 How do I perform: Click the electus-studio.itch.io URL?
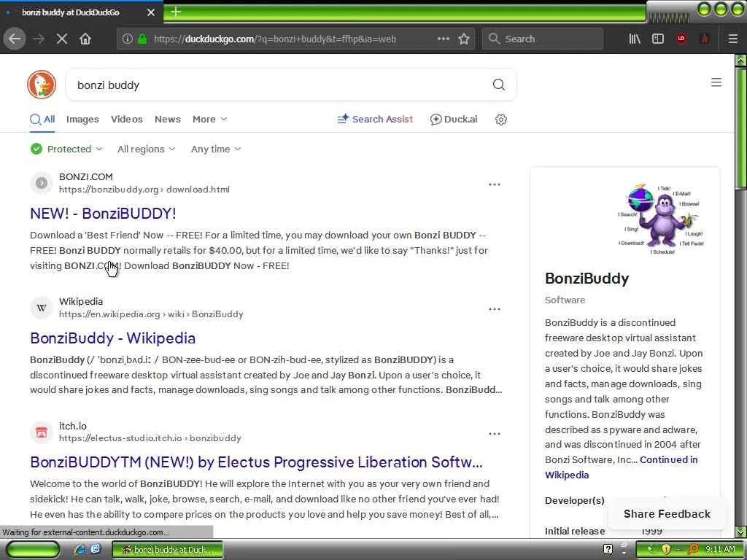[x=150, y=438]
